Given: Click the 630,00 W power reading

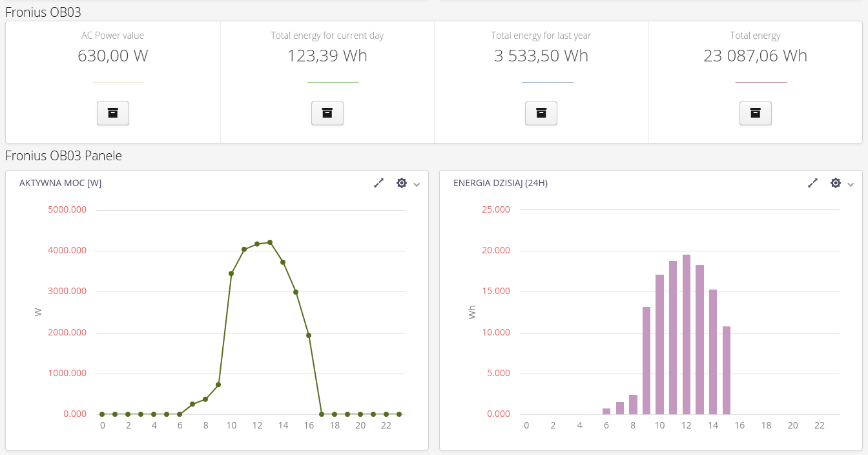Looking at the screenshot, I should (x=113, y=56).
